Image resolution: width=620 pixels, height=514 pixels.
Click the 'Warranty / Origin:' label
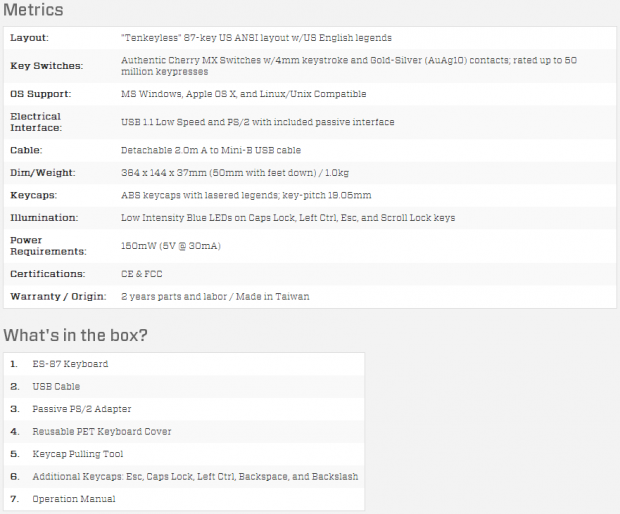click(58, 297)
